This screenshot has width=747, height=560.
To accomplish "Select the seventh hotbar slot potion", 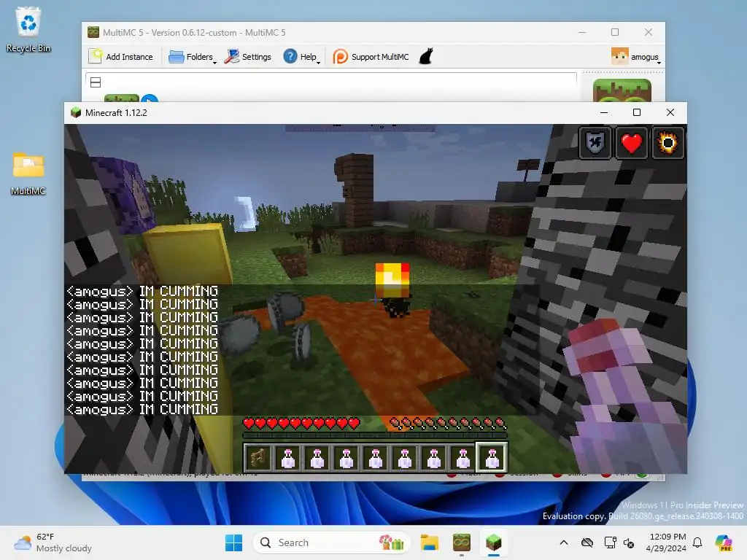I will (433, 458).
